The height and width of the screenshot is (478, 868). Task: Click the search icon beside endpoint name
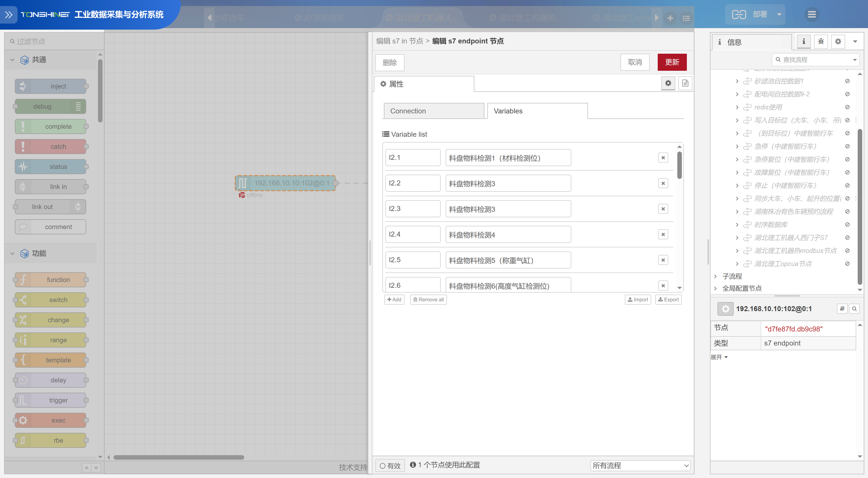click(854, 309)
